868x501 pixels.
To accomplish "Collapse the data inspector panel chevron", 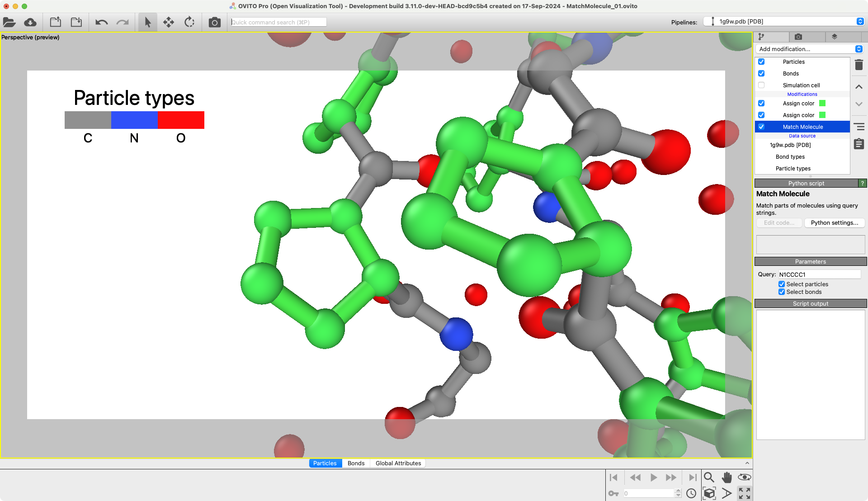I will 747,463.
